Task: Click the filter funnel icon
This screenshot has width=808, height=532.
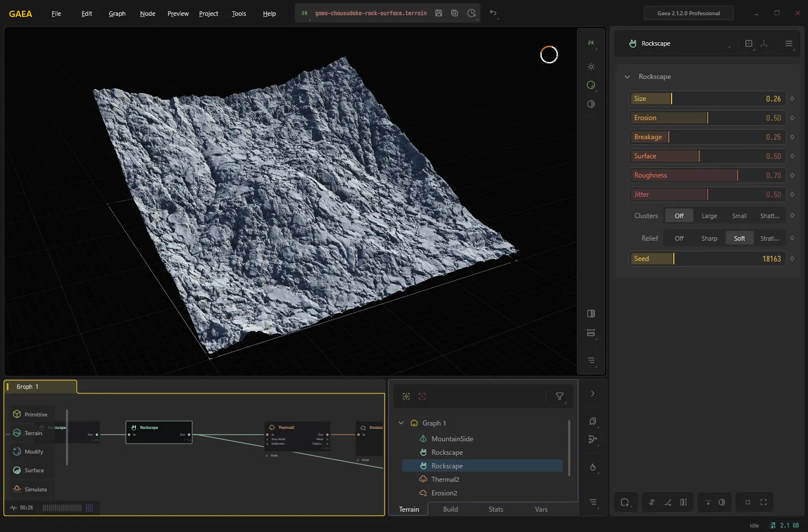Action: [x=559, y=396]
